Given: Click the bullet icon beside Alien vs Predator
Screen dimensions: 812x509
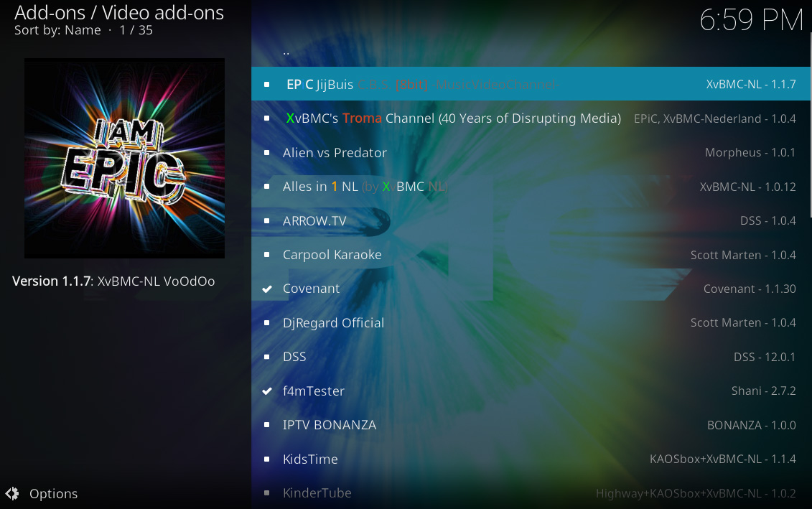Looking at the screenshot, I should 266,153.
